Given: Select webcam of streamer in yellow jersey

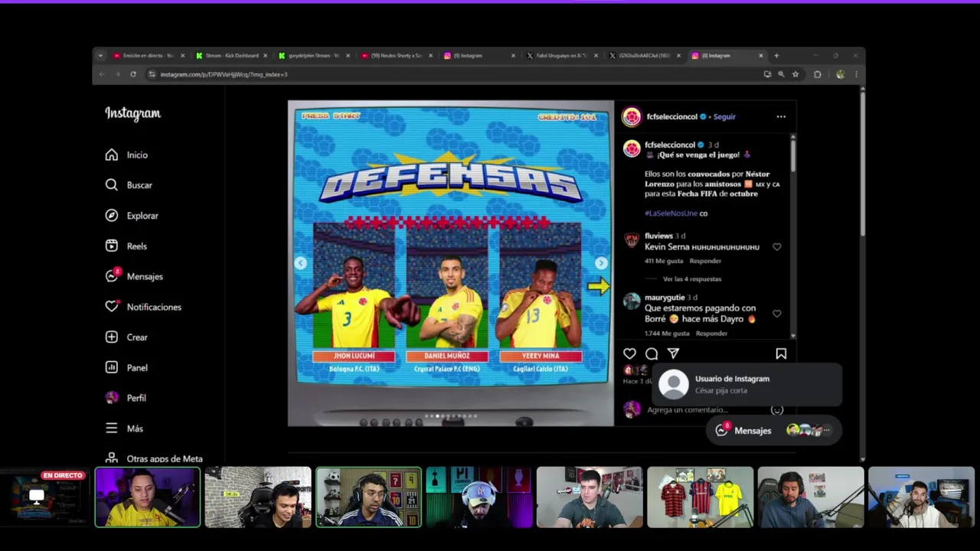Looking at the screenshot, I should click(x=148, y=497).
